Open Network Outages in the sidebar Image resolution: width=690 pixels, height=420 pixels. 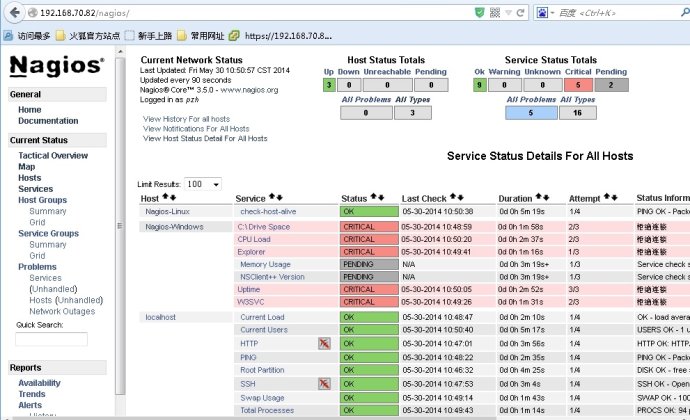coord(62,311)
